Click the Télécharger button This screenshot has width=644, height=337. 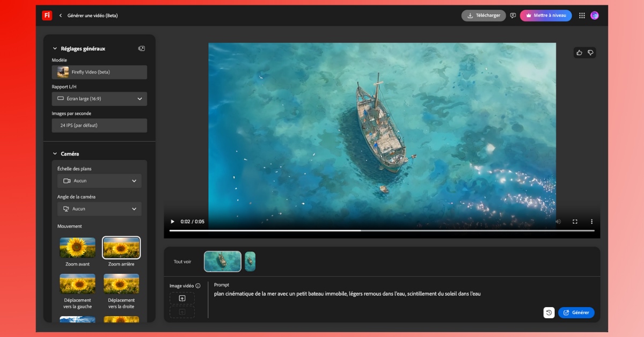pyautogui.click(x=484, y=16)
